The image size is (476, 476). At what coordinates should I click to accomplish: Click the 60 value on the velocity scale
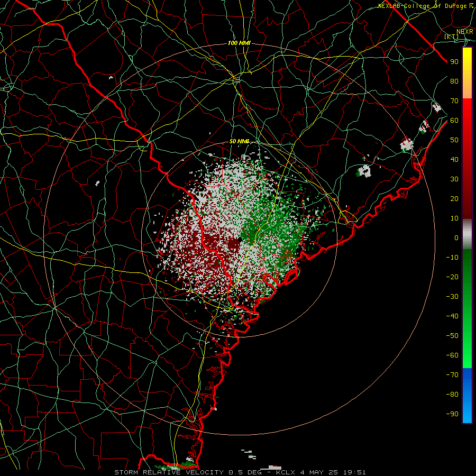(x=454, y=120)
